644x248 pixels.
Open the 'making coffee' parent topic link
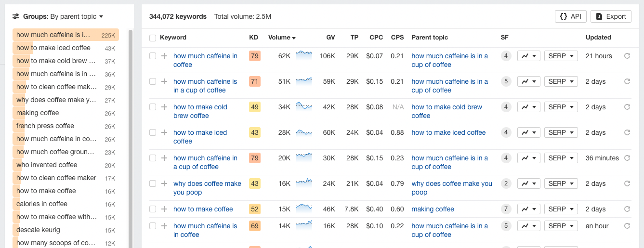433,209
